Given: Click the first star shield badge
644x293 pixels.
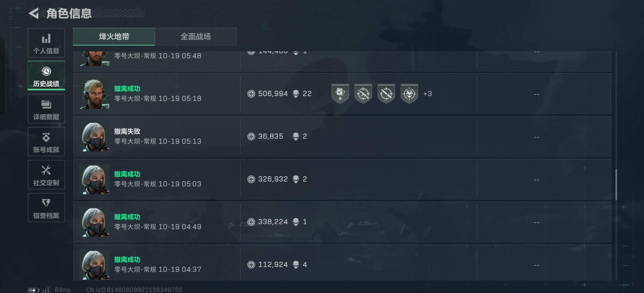Looking at the screenshot, I should tap(340, 94).
